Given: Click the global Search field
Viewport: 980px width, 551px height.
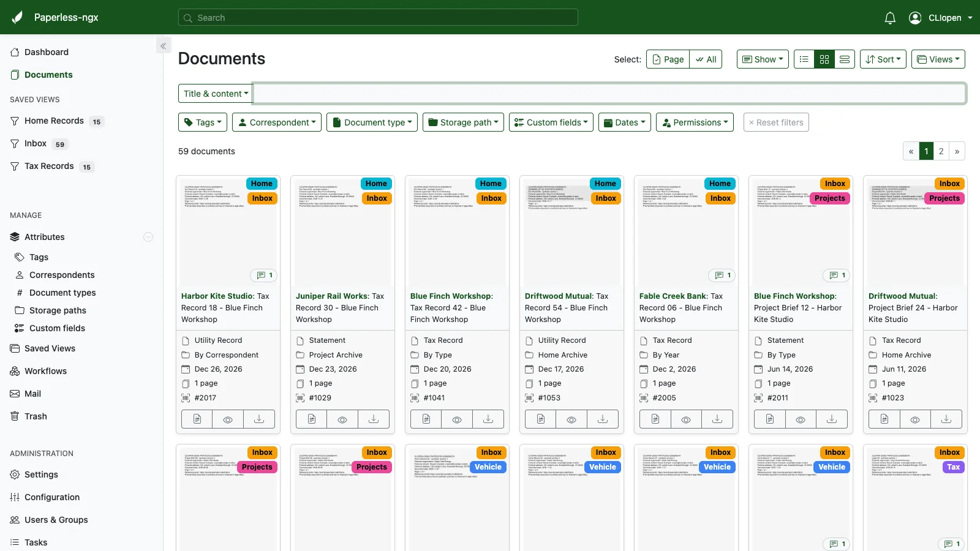Looking at the screenshot, I should tap(378, 18).
